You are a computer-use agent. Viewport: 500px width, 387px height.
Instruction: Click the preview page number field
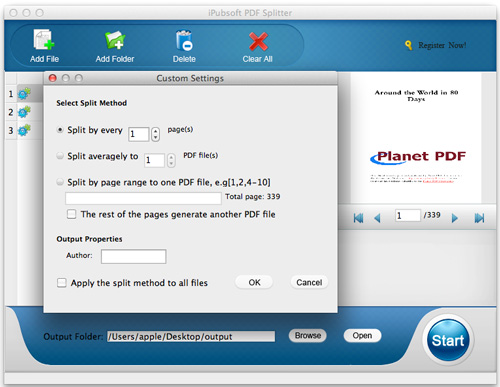408,215
